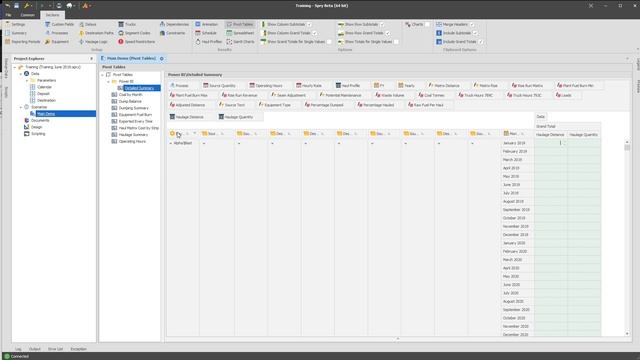Open Reporting Periods setup

tap(22, 42)
